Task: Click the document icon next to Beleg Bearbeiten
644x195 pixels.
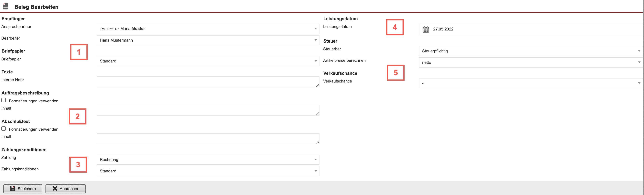Action: tap(6, 6)
